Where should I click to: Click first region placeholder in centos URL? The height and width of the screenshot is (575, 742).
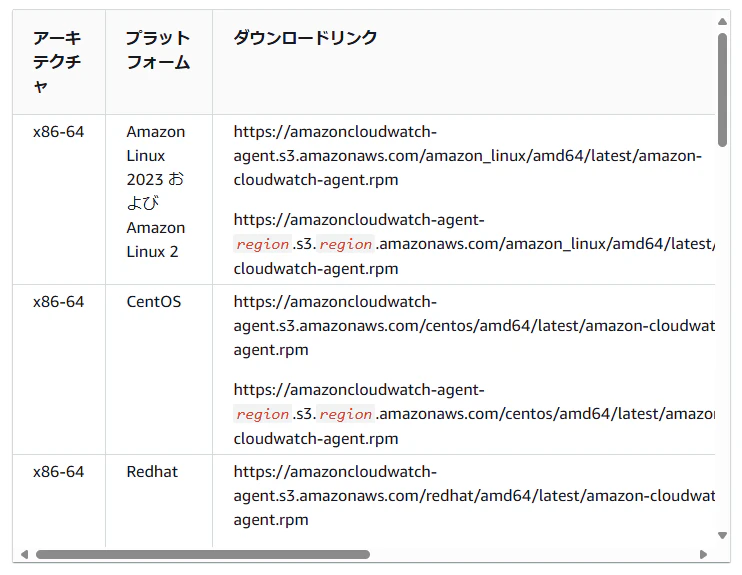(x=263, y=414)
